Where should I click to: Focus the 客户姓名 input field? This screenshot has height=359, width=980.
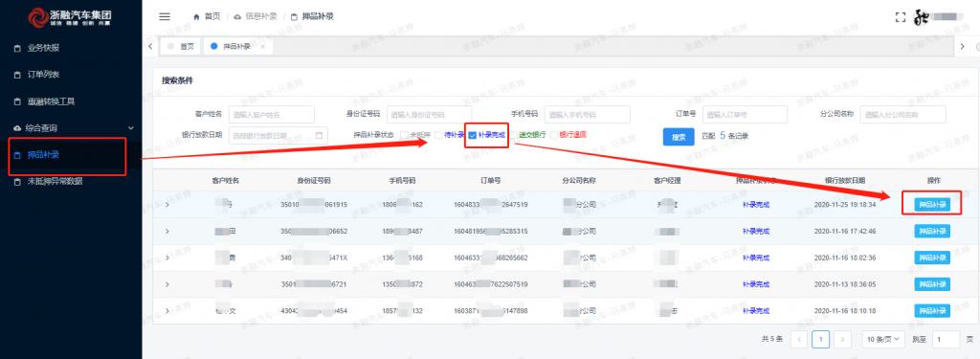point(271,115)
